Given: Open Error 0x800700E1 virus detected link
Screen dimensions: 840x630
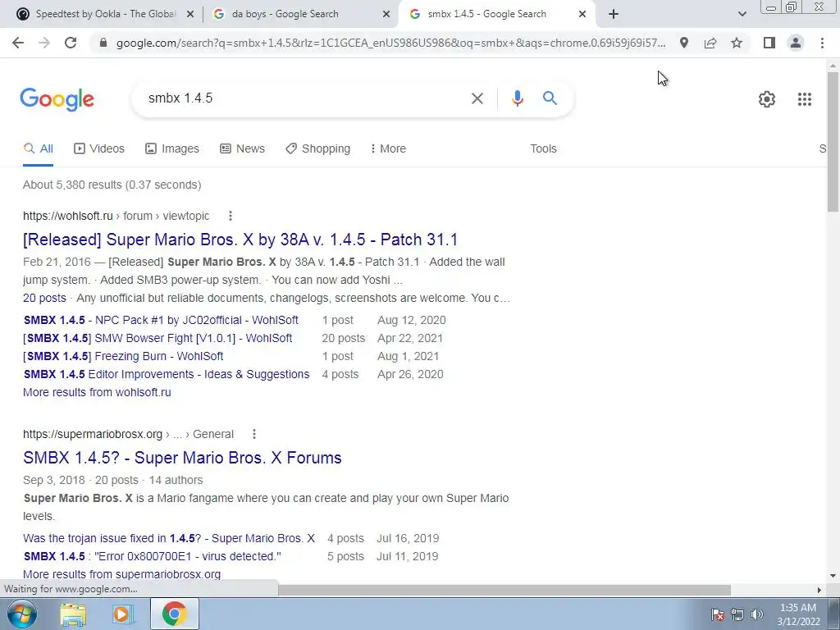Looking at the screenshot, I should [x=152, y=556].
